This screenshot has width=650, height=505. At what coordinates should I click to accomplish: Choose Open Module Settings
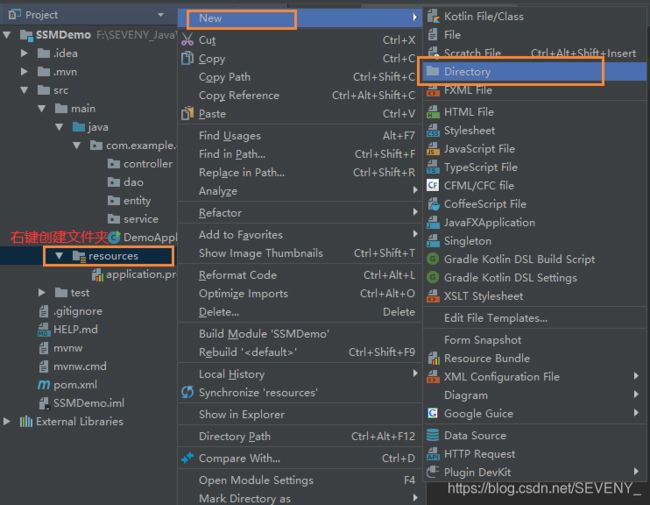click(300, 480)
